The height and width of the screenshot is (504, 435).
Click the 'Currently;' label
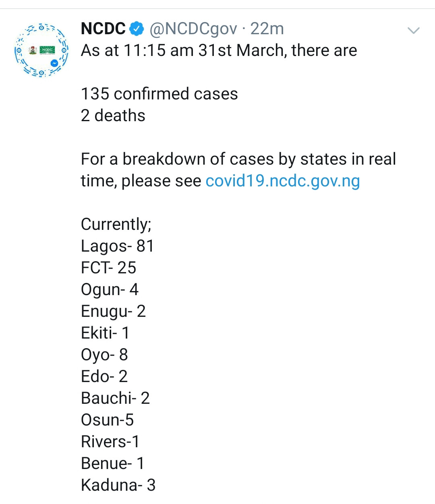click(116, 224)
